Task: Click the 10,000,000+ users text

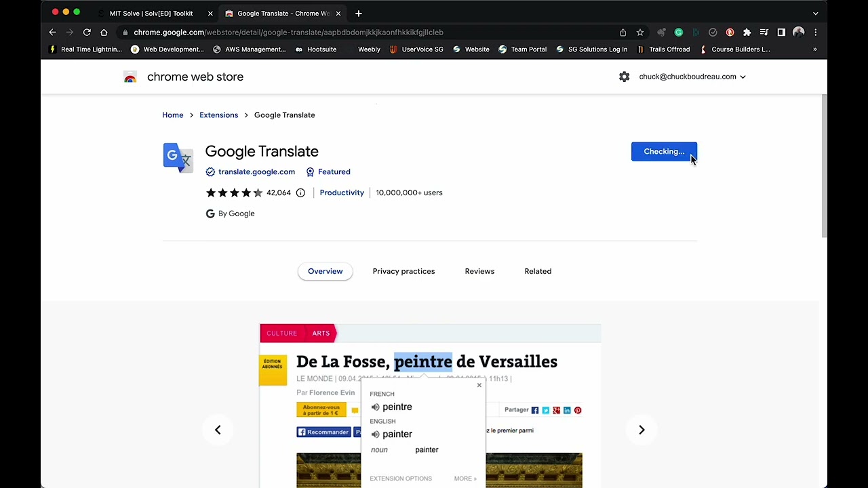Action: [x=409, y=192]
